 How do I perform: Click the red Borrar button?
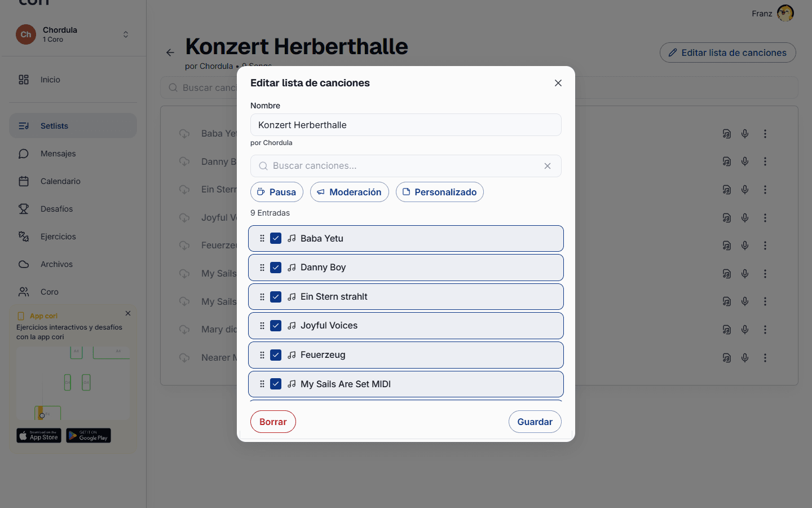(x=273, y=422)
